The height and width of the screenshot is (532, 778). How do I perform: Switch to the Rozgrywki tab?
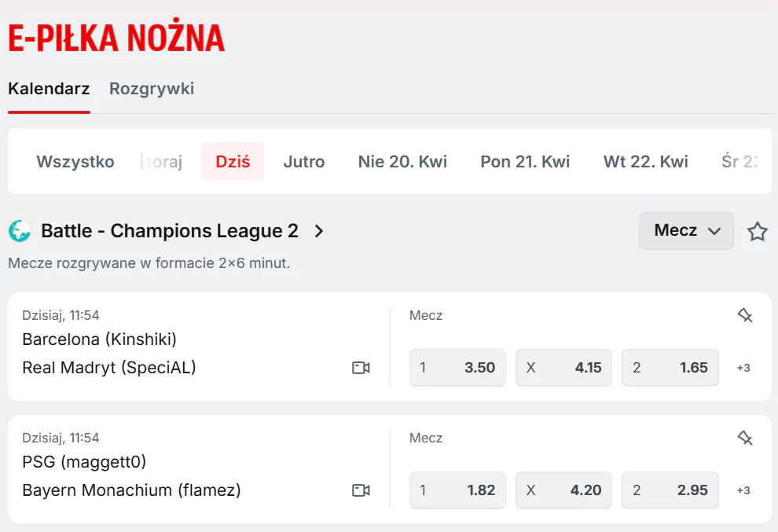pyautogui.click(x=151, y=89)
